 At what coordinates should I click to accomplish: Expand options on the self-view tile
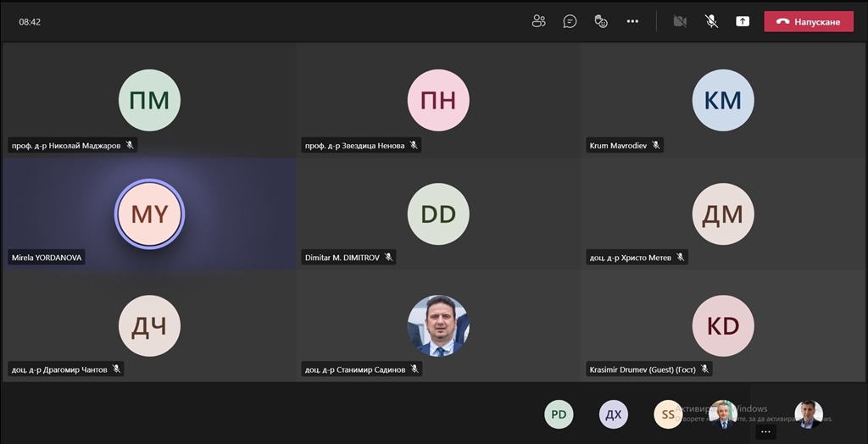[765, 432]
